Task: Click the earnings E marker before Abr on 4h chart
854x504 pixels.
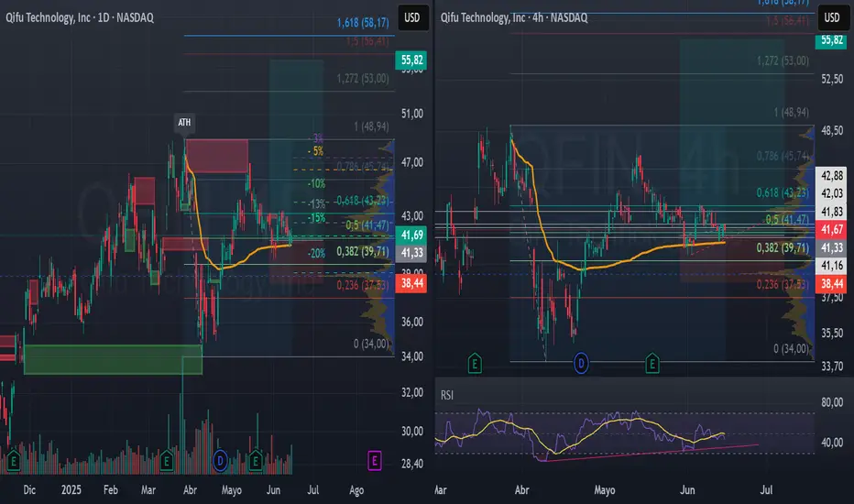Action: coord(475,363)
